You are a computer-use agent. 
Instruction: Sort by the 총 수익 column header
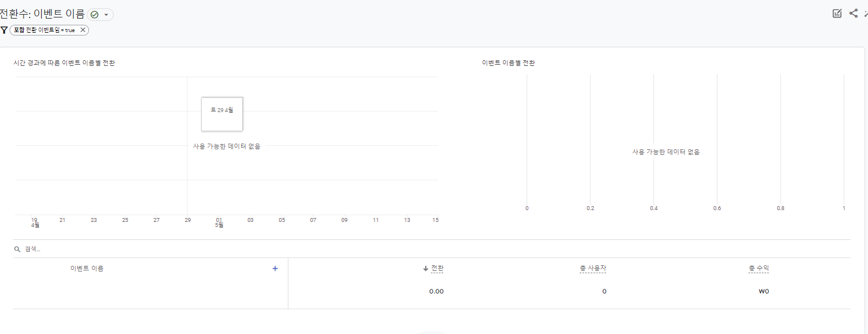759,269
